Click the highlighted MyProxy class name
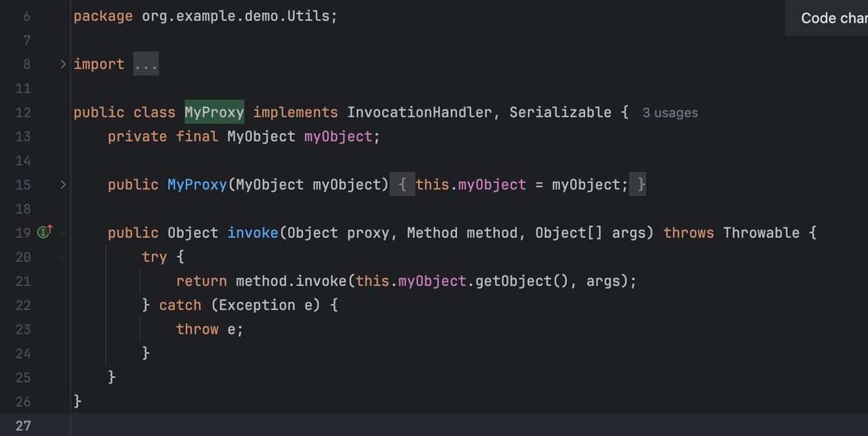Viewport: 868px width, 436px height. (x=214, y=113)
